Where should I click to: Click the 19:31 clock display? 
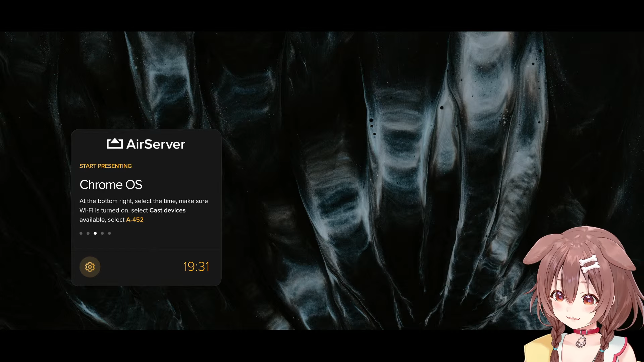(196, 267)
